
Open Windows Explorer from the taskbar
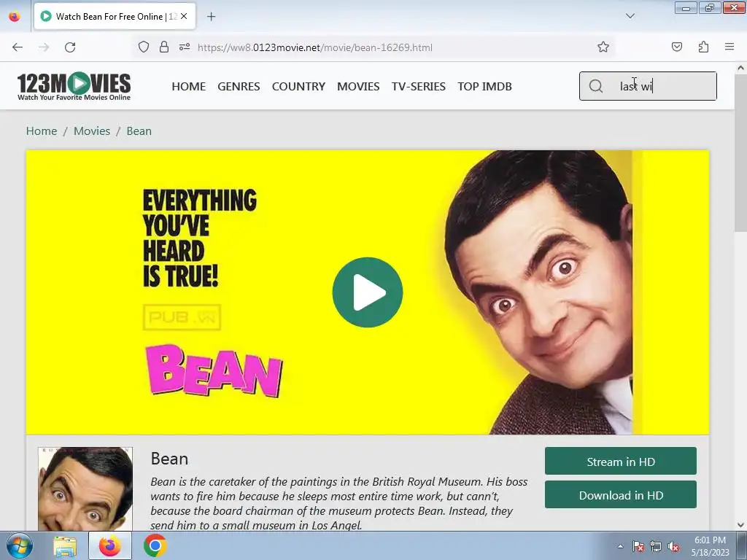click(65, 545)
